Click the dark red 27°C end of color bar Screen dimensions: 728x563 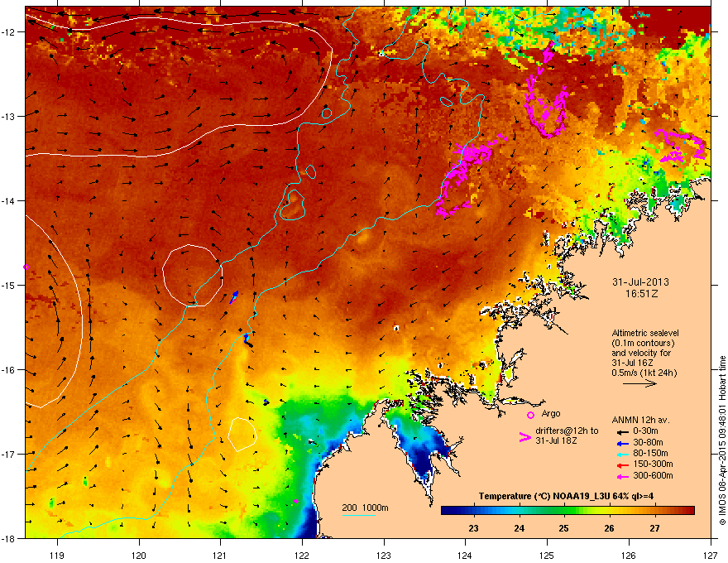[x=689, y=511]
